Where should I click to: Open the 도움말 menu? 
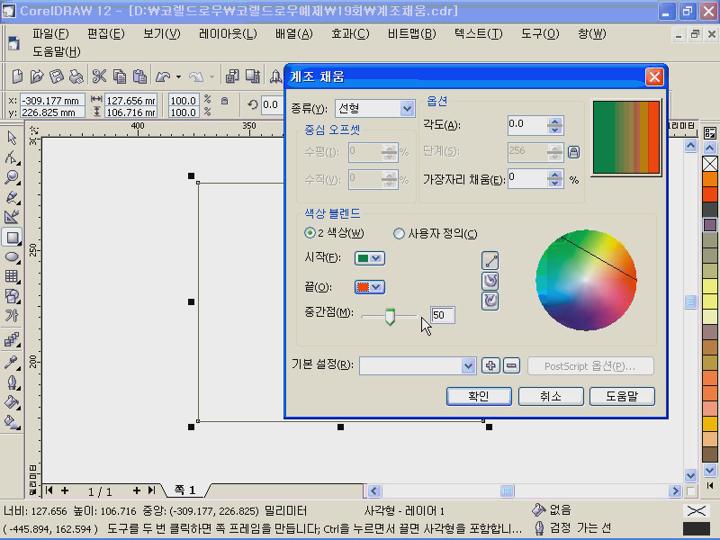tap(56, 51)
